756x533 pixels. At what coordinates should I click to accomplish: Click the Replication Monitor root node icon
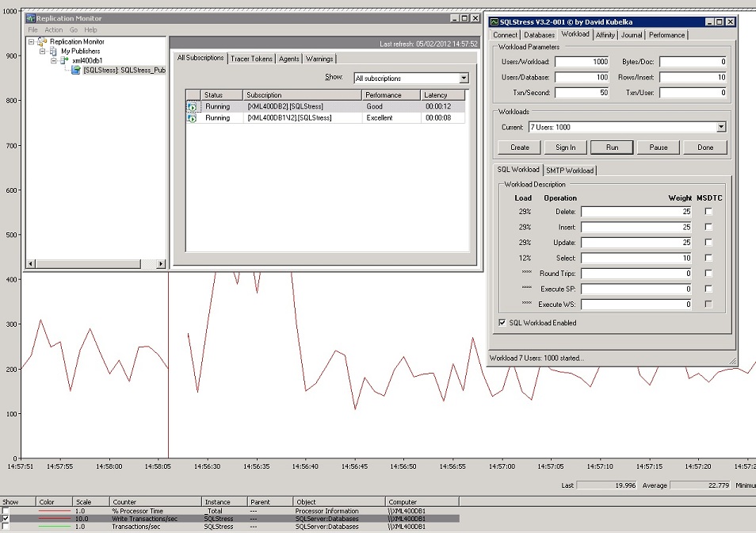click(x=41, y=42)
